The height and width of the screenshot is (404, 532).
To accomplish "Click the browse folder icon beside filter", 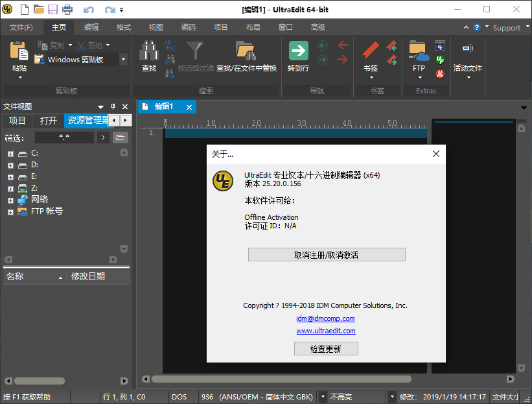I will pyautogui.click(x=120, y=137).
